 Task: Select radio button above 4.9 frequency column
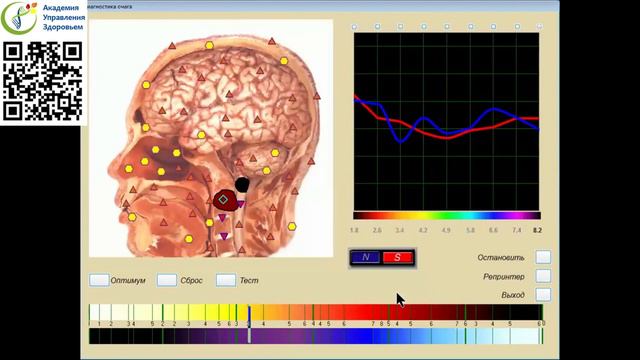pyautogui.click(x=447, y=27)
